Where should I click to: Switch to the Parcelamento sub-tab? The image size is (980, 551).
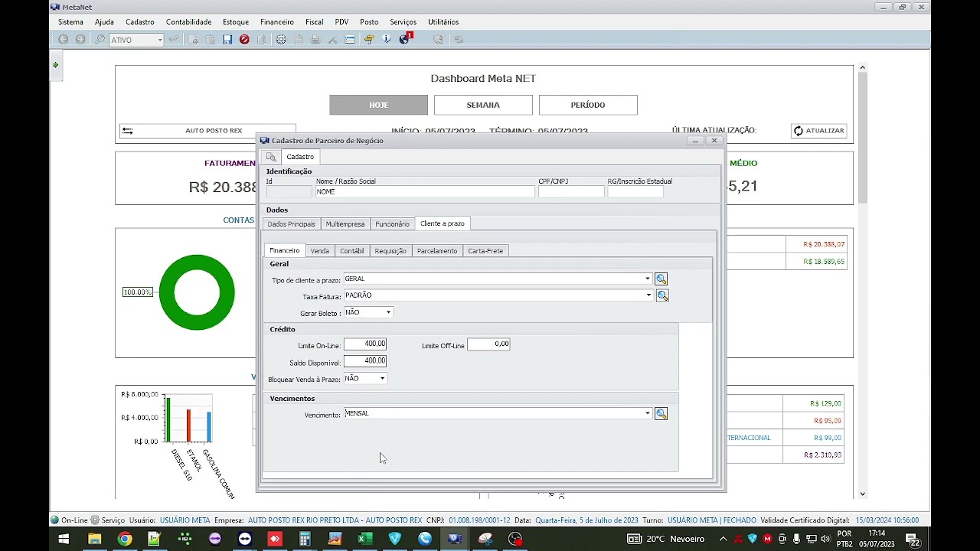pyautogui.click(x=437, y=251)
